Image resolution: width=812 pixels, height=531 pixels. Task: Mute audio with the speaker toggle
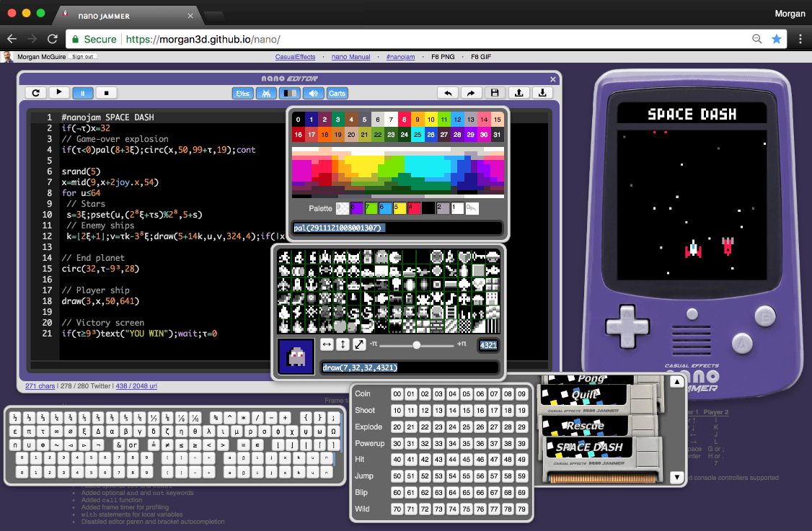tap(312, 93)
